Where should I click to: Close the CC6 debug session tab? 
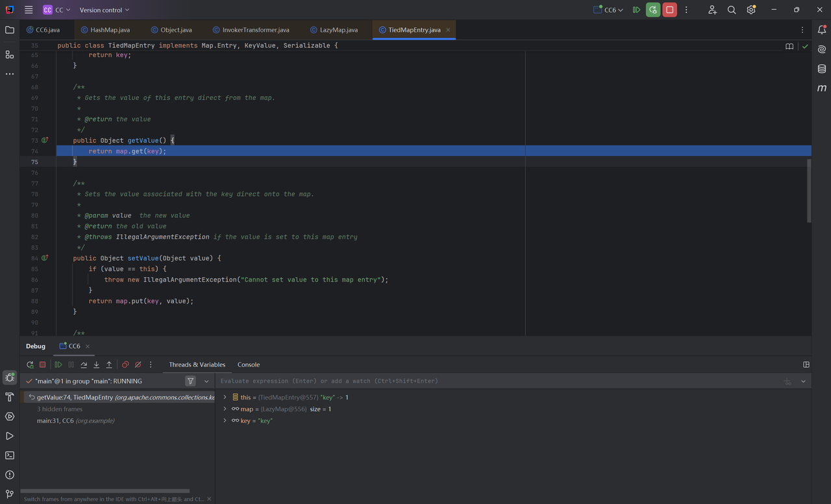[x=88, y=346]
